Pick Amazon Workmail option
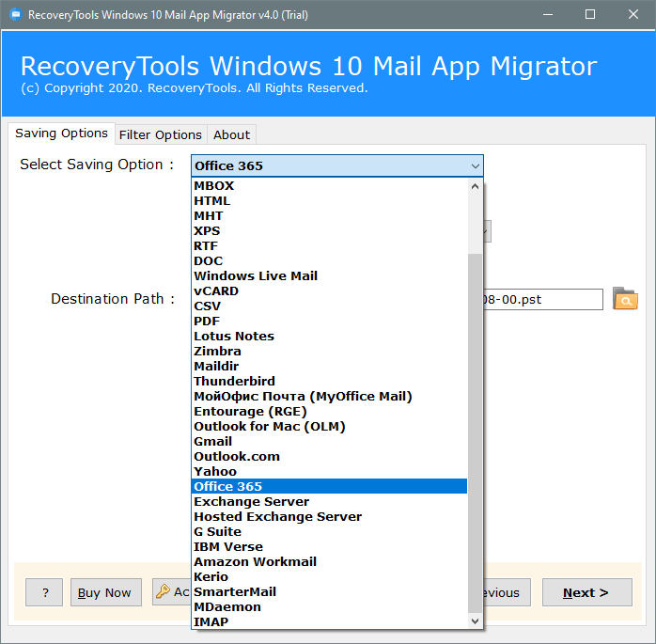This screenshot has width=656, height=644. [329, 561]
